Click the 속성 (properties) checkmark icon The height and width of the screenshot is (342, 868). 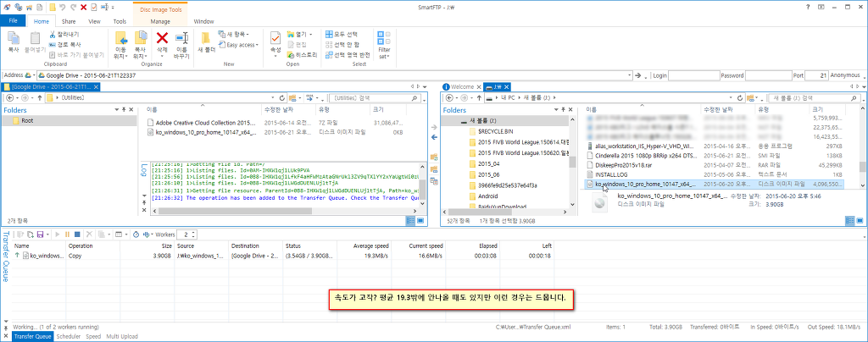[275, 37]
